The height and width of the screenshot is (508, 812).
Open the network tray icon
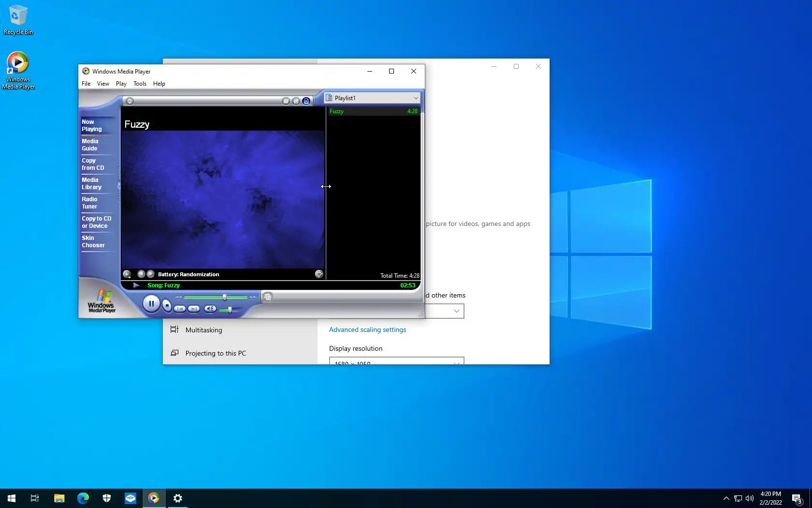click(738, 498)
